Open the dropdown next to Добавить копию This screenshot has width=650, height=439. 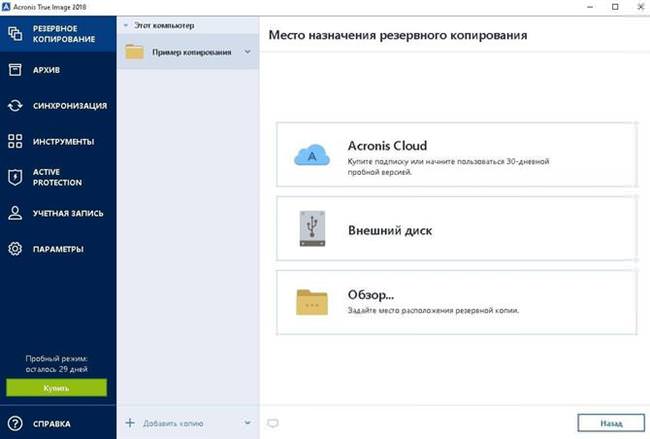247,423
